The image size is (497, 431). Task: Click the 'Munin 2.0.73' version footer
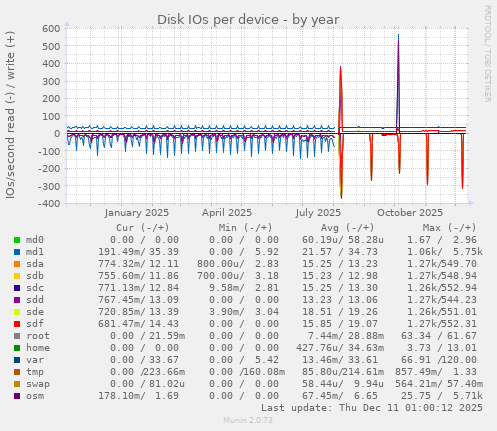pos(248,420)
